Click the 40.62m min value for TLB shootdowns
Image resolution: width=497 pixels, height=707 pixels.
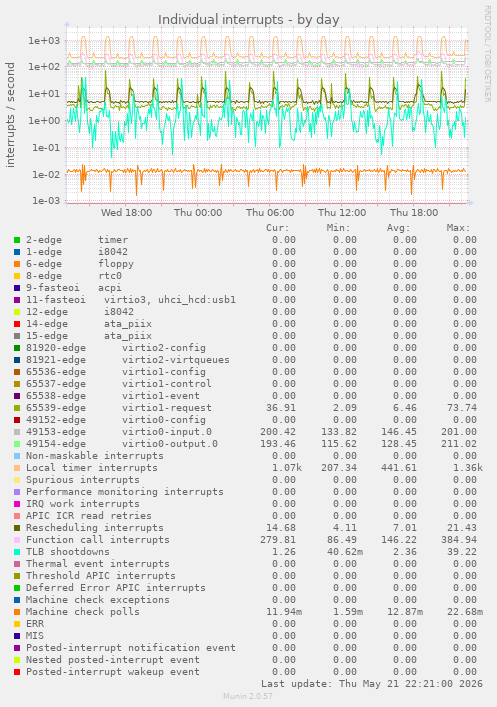345,552
